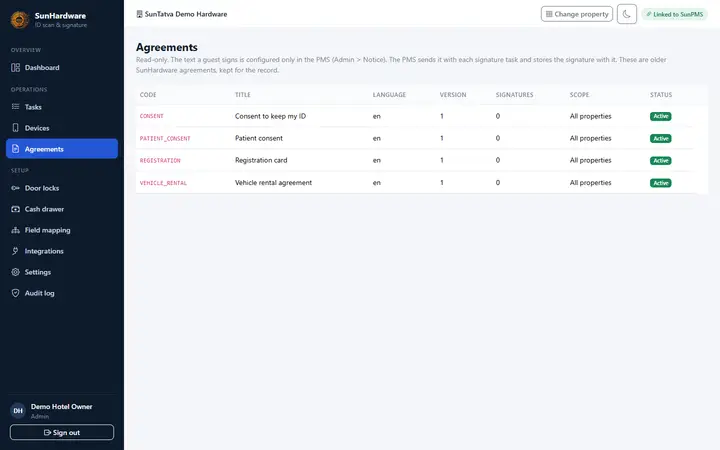Open Cash drawer setup
Viewport: 720px width, 450px height.
[x=45, y=209]
